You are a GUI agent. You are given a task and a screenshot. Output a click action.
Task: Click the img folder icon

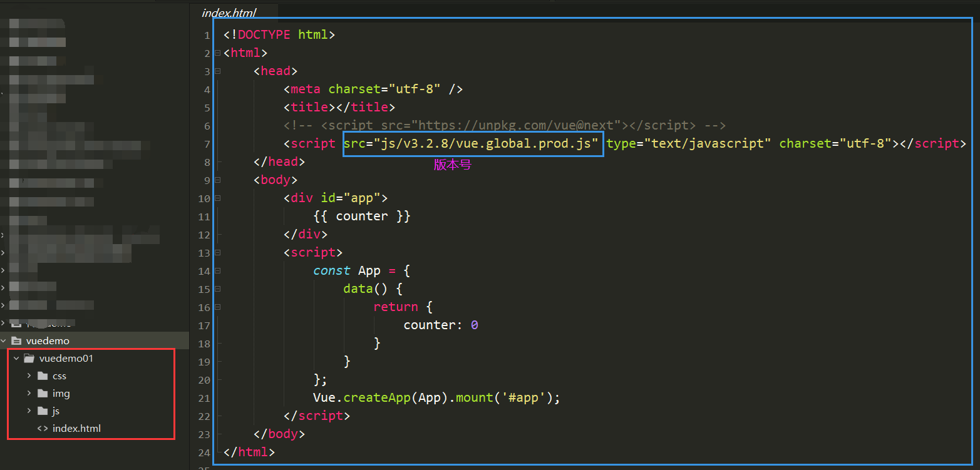click(43, 394)
